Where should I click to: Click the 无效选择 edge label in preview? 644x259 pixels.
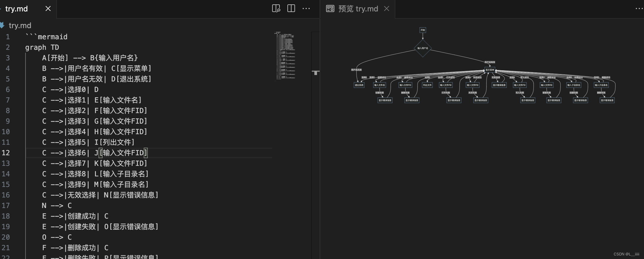496,77
